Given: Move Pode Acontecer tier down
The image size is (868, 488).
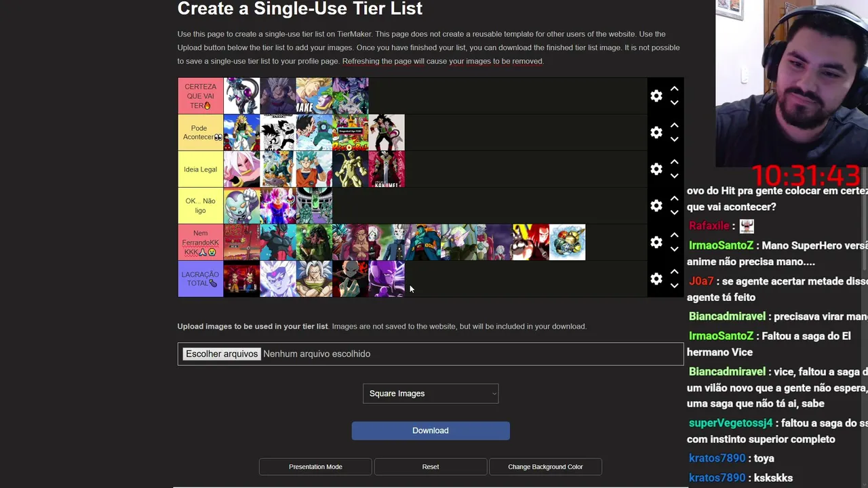Looking at the screenshot, I should [x=674, y=140].
